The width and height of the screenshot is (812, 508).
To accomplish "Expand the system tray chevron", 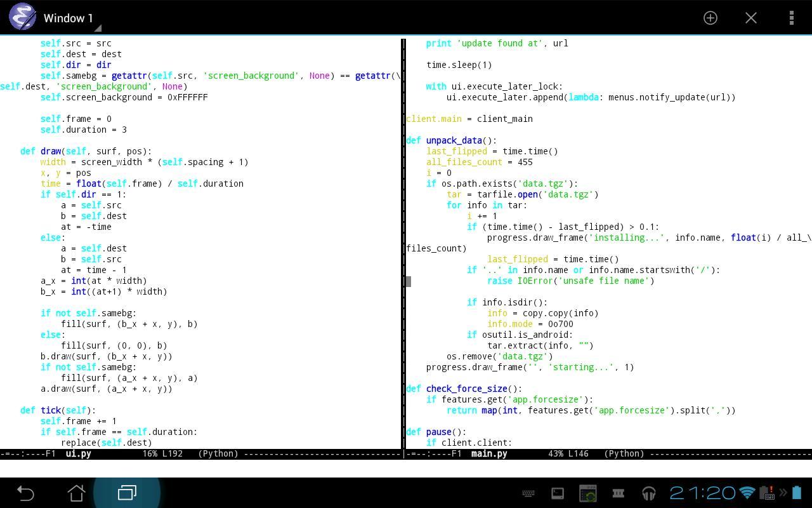I will [x=783, y=491].
